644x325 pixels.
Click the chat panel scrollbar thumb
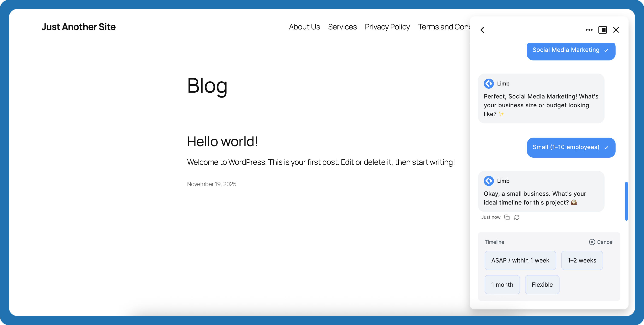click(626, 201)
